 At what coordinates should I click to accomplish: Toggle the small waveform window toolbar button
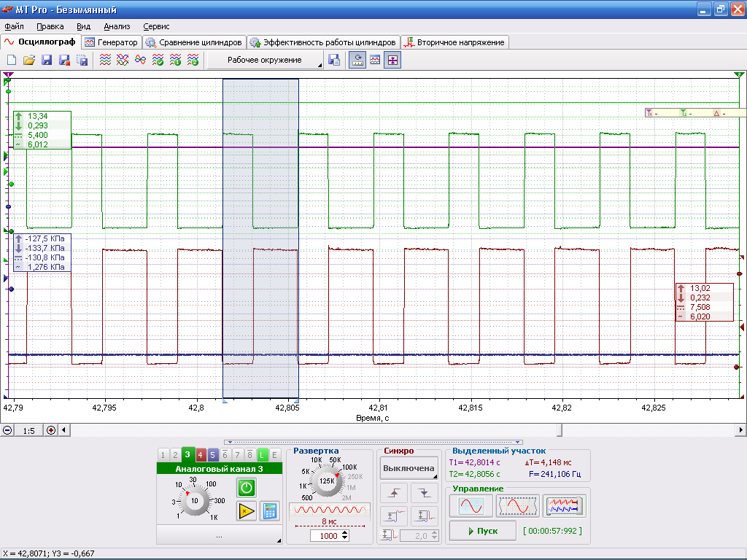click(375, 60)
